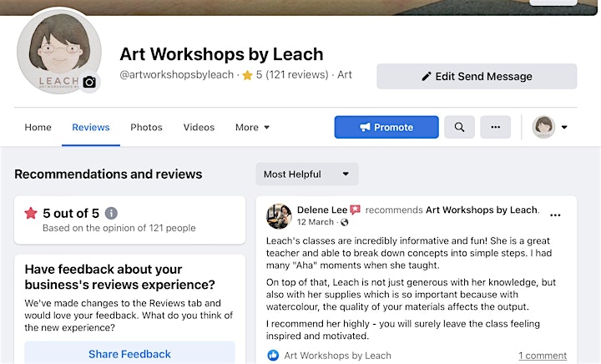Click the blue Promote button
The image size is (601, 364).
pyautogui.click(x=386, y=127)
